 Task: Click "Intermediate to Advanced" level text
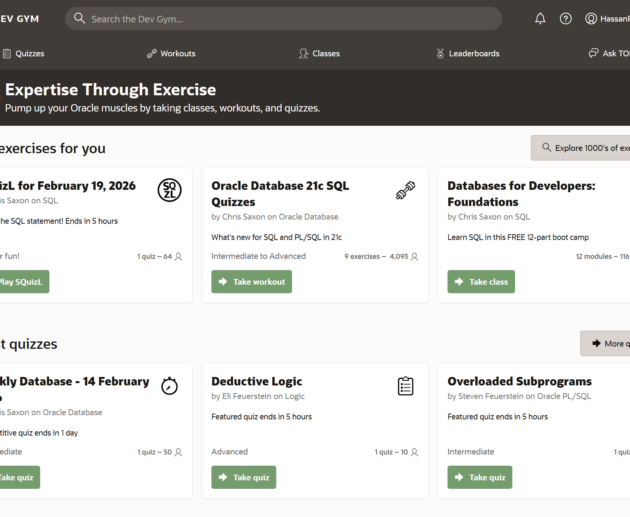pos(259,256)
